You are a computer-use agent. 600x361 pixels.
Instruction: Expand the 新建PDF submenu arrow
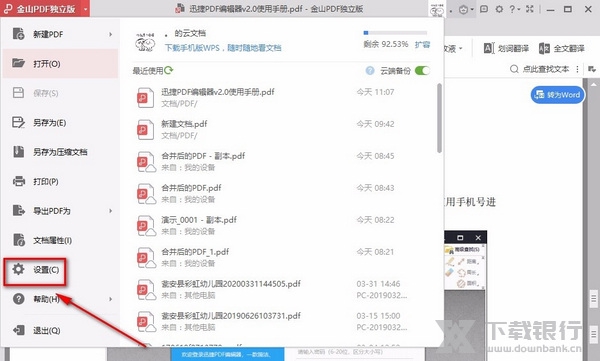click(111, 34)
